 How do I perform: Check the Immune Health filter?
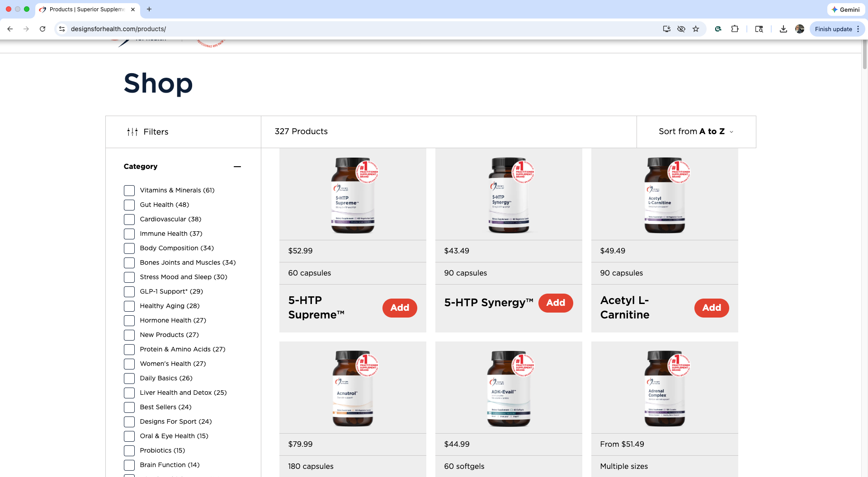[x=129, y=234]
